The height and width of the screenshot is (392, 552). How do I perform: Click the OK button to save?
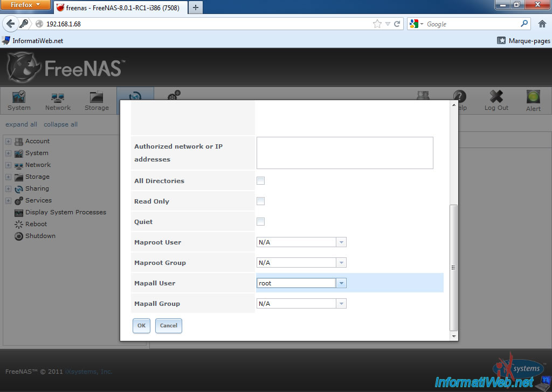[141, 326]
